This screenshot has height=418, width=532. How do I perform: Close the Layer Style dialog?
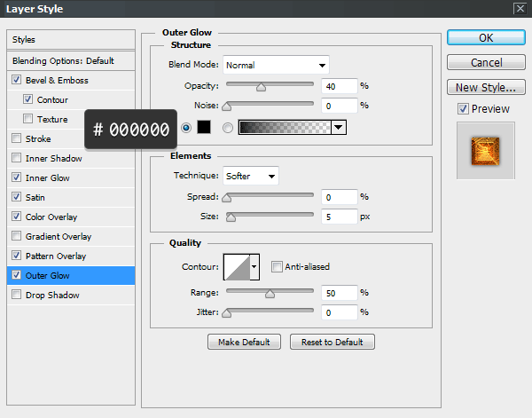519,9
